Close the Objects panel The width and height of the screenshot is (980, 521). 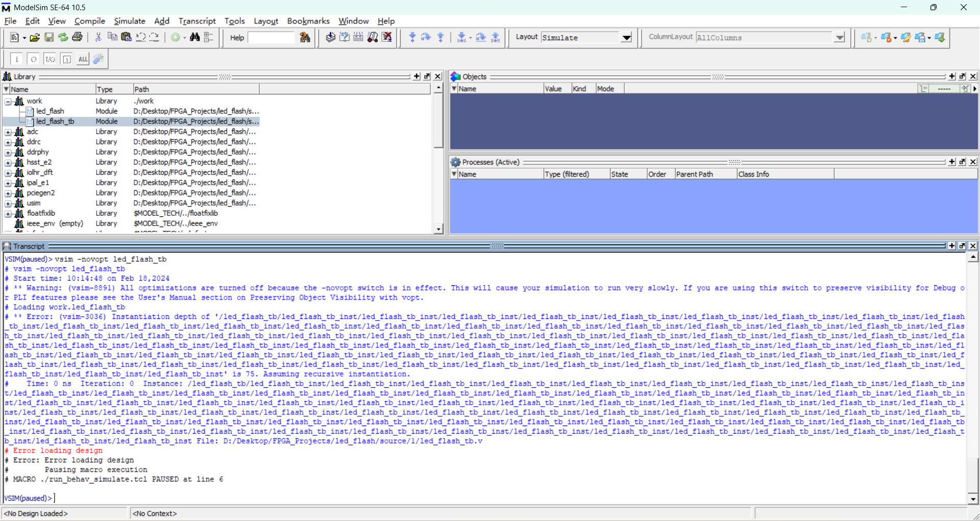pos(973,77)
